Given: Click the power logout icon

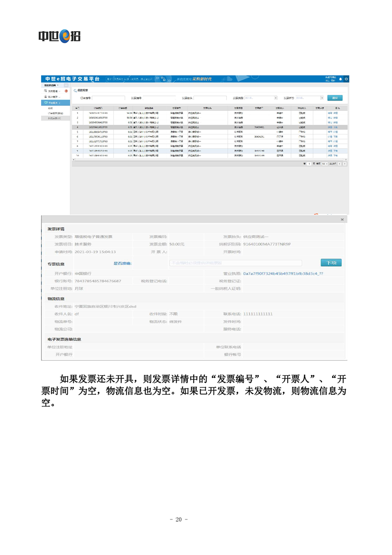Looking at the screenshot, I should pyautogui.click(x=346, y=79).
